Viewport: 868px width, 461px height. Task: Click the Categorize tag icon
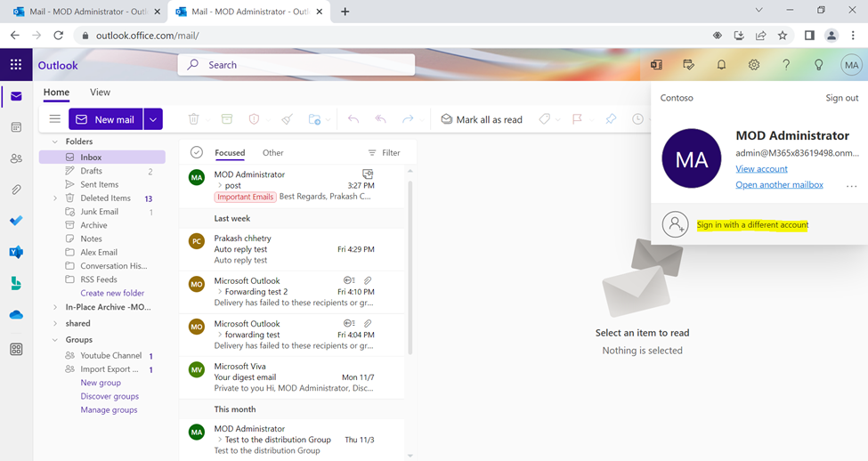[545, 119]
